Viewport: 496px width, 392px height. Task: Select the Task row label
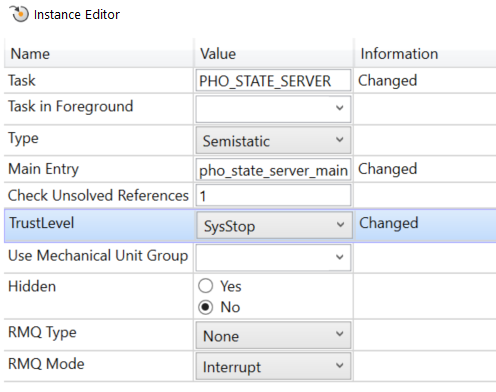tap(22, 80)
